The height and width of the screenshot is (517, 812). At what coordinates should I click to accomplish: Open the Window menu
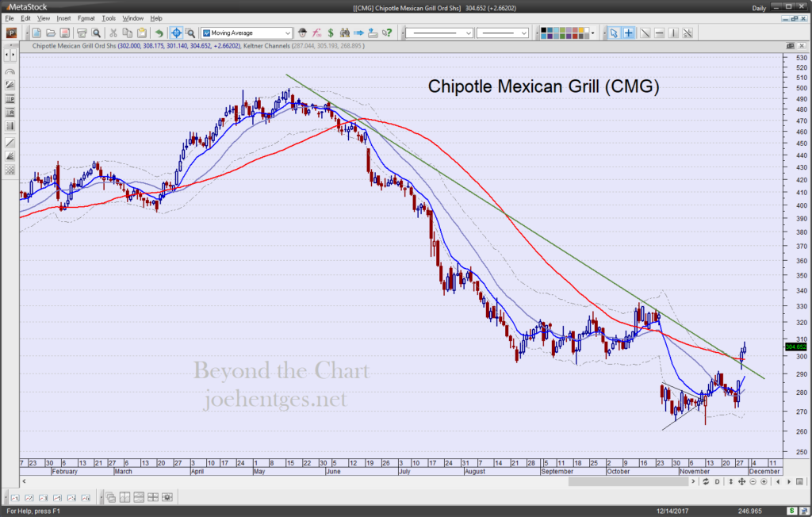[132, 18]
